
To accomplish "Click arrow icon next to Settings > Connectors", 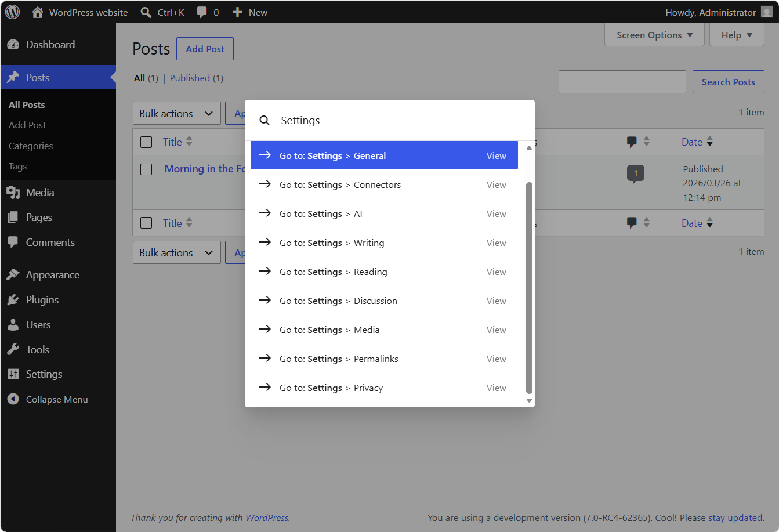I will point(265,184).
